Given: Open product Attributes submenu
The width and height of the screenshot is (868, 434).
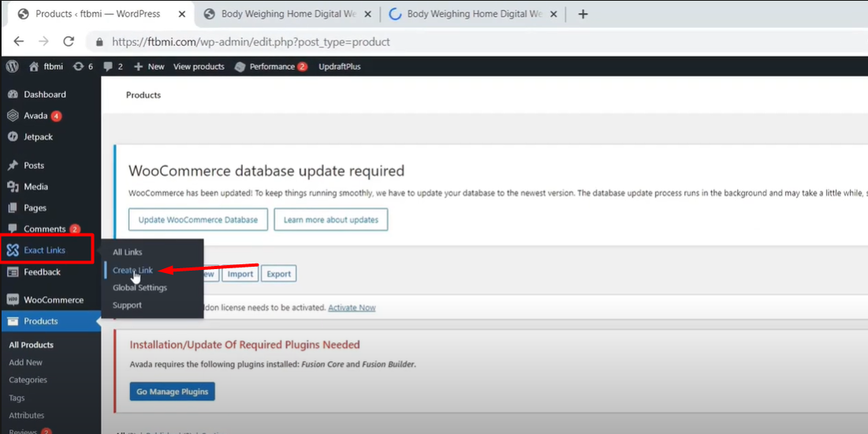Looking at the screenshot, I should [x=27, y=416].
